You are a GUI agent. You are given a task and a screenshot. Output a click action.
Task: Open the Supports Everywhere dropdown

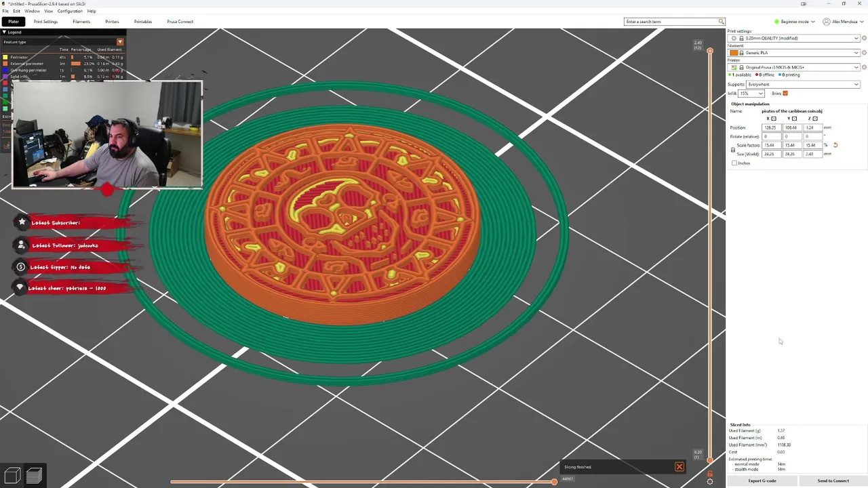point(803,84)
